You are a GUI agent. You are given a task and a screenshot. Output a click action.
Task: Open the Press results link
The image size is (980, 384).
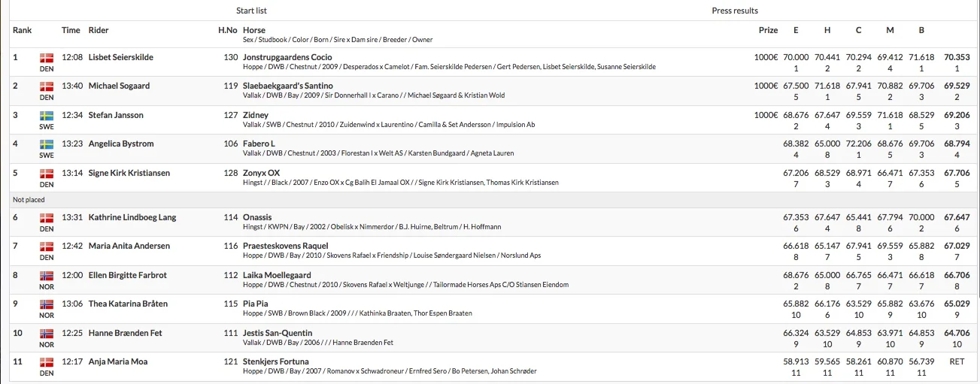(735, 11)
